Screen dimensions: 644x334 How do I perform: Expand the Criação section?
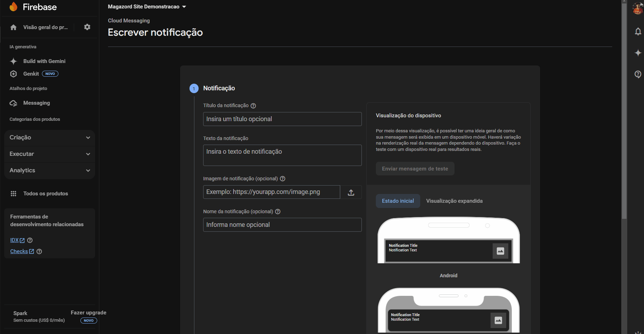click(x=50, y=138)
